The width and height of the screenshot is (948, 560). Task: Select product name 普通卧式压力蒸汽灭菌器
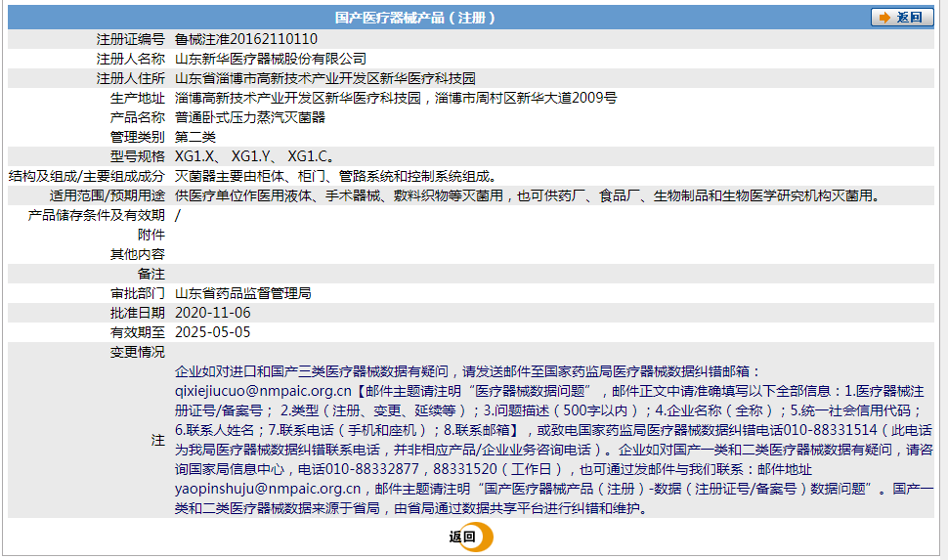click(x=250, y=117)
